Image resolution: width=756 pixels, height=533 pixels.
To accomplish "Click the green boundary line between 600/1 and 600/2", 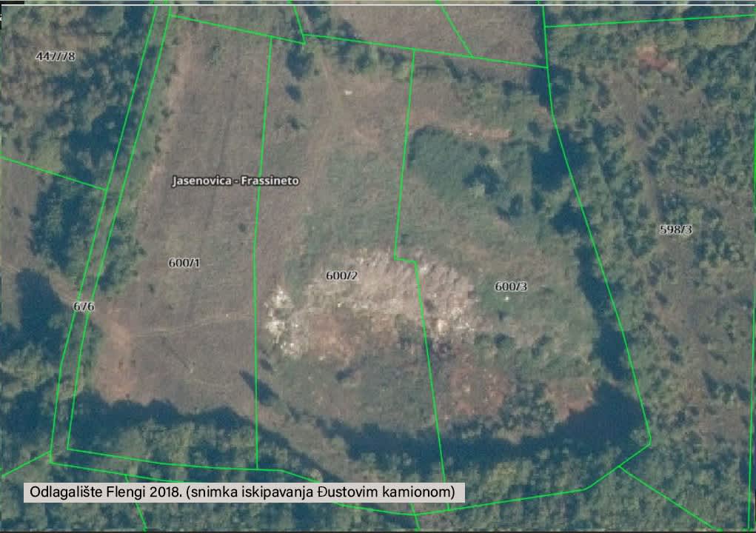I will coord(255,296).
